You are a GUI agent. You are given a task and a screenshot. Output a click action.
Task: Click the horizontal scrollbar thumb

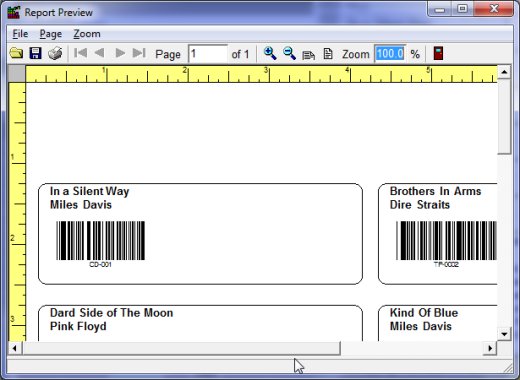pos(181,348)
